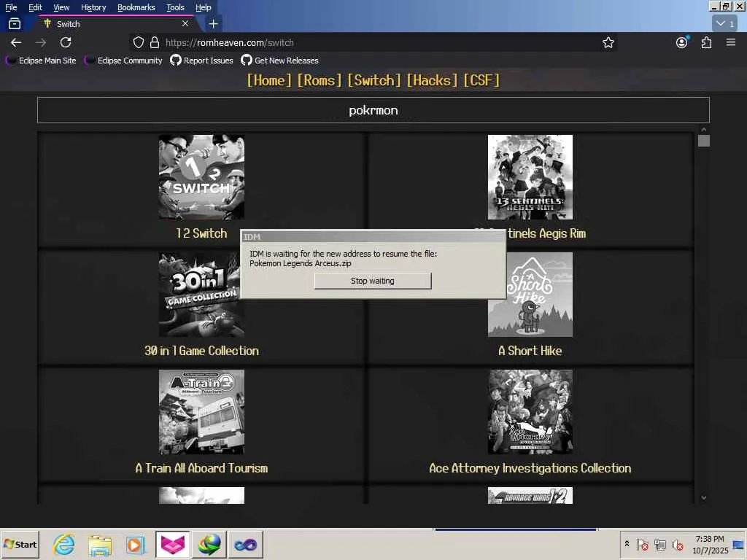Open the View menu
Screen dimensions: 747x560
pyautogui.click(x=61, y=7)
